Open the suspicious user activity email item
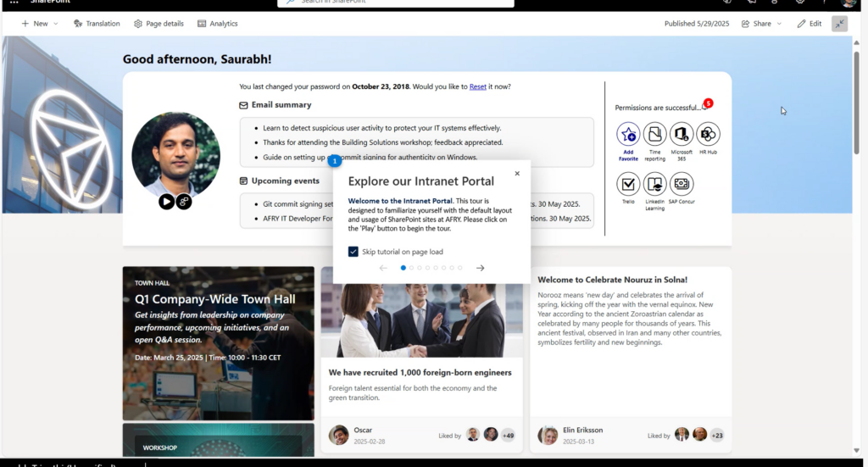868x467 pixels. coord(382,128)
